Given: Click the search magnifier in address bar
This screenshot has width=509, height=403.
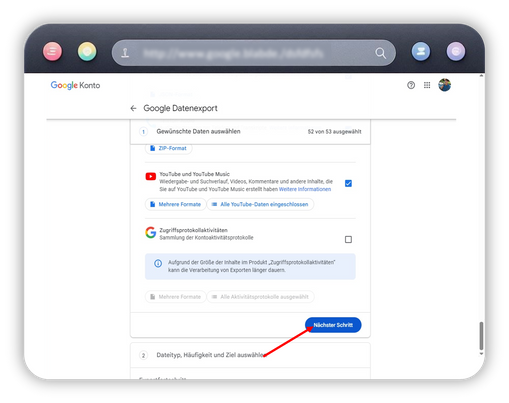Looking at the screenshot, I should click(380, 53).
